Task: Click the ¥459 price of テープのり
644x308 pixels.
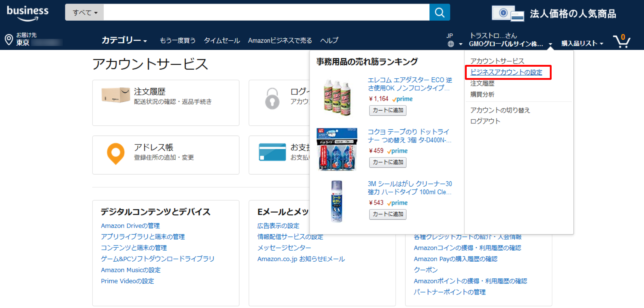Action: [376, 151]
